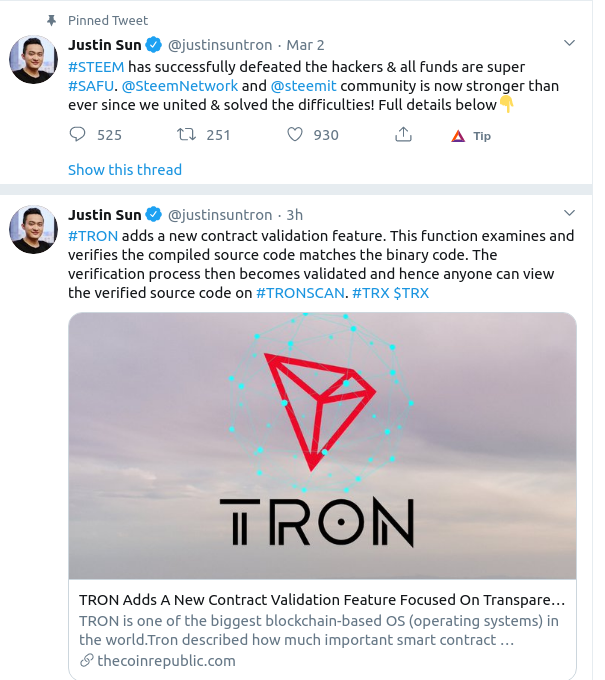Click the verified badge on TRON tweet

154,214
